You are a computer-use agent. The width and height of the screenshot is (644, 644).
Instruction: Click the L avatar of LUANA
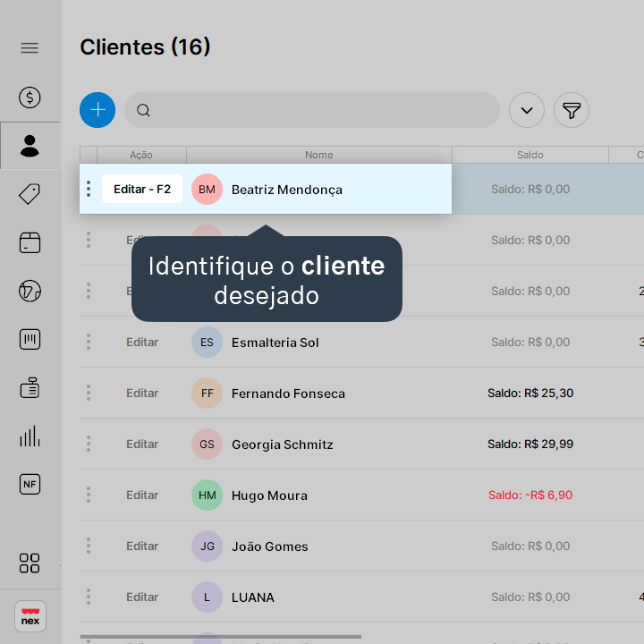207,597
